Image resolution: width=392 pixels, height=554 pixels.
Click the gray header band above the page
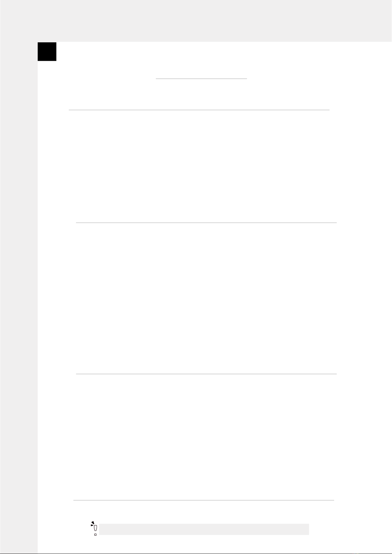pyautogui.click(x=196, y=21)
